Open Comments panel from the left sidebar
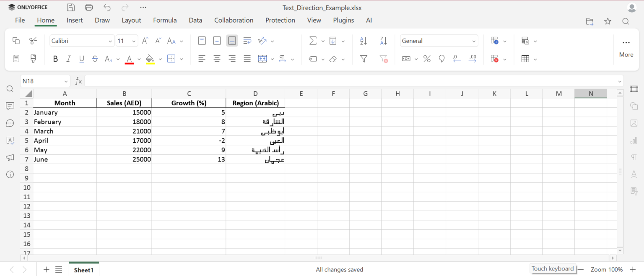The image size is (644, 276). (10, 106)
